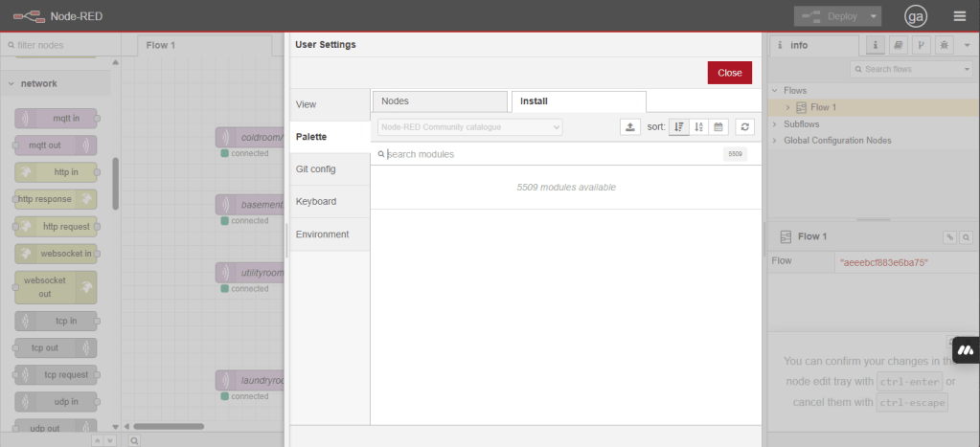Select the Install palette tab

tap(579, 101)
